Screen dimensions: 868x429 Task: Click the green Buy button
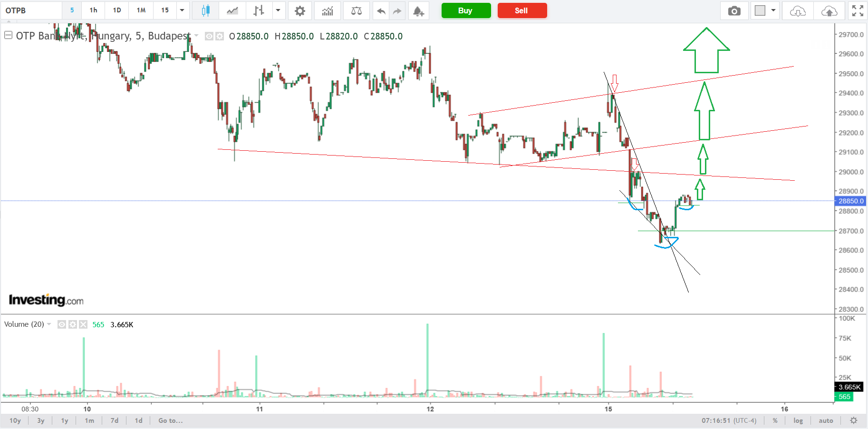coord(465,10)
